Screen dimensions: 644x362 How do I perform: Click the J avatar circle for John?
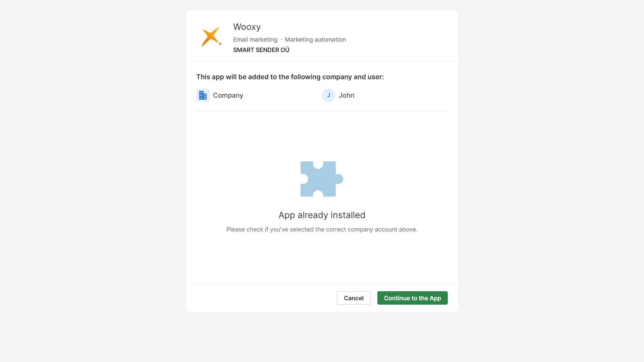(329, 95)
